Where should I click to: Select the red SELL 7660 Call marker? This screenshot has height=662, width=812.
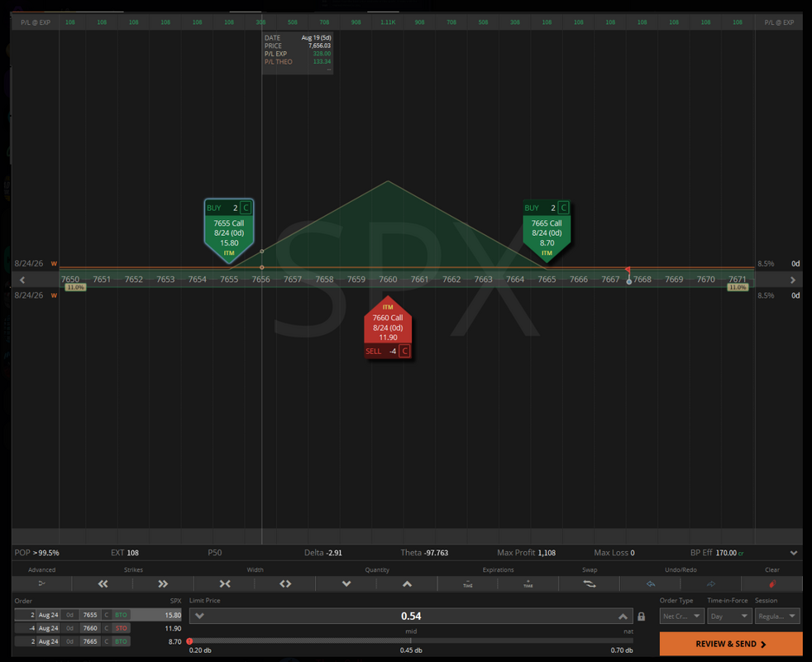(388, 327)
